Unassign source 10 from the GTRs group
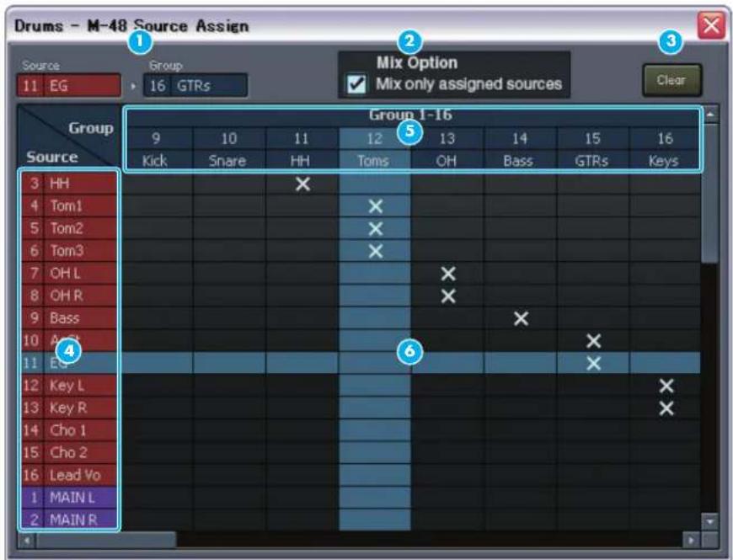This screenshot has height=560, width=733. [593, 341]
